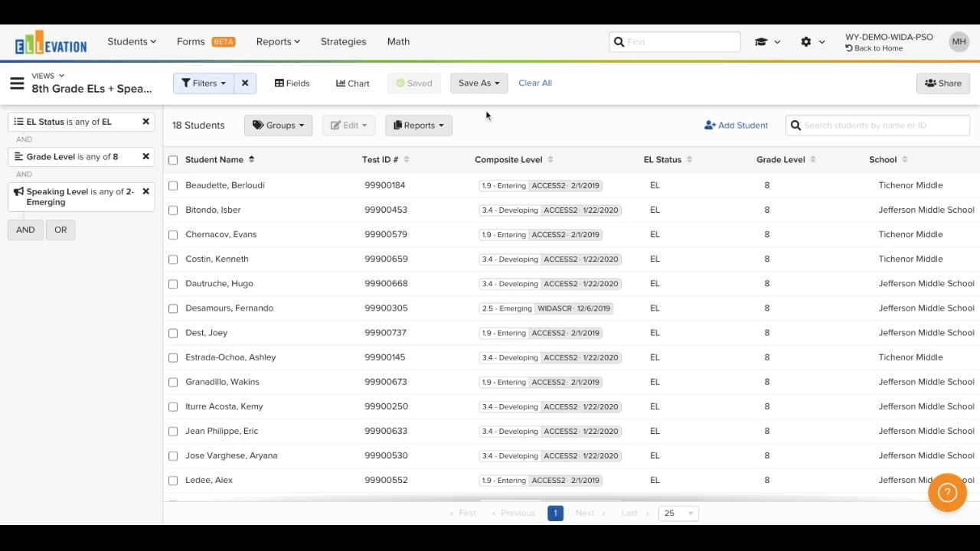Click Add Student
Viewport: 980px width, 551px height.
[x=736, y=126]
